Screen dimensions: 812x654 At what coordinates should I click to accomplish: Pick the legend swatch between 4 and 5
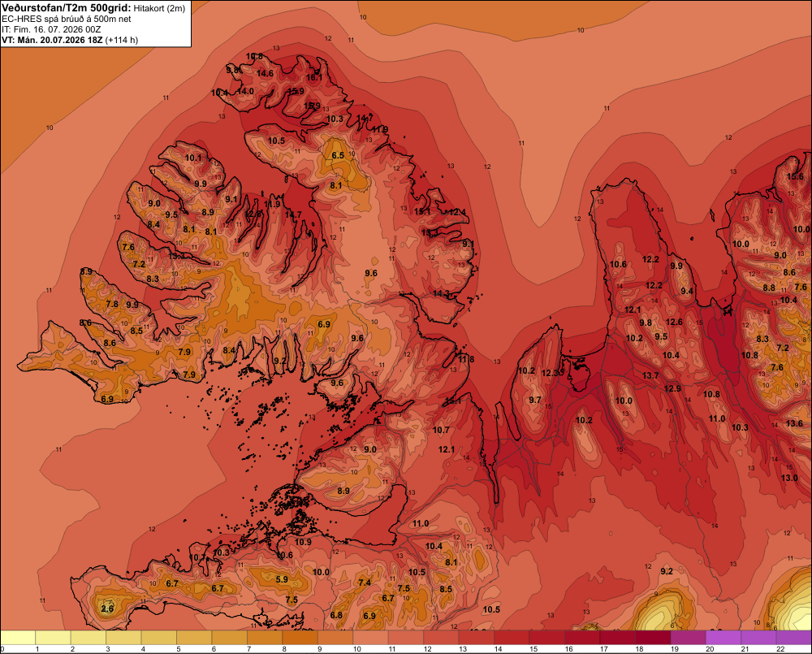coord(159,638)
